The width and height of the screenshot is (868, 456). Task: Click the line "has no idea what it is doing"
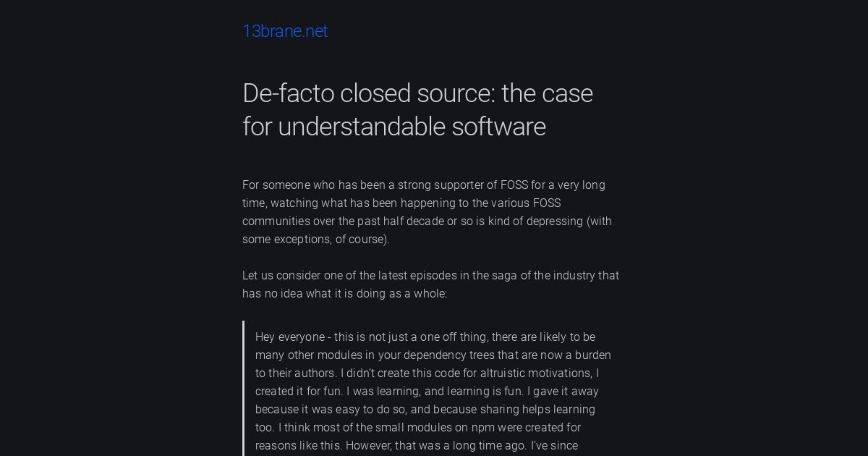point(345,294)
